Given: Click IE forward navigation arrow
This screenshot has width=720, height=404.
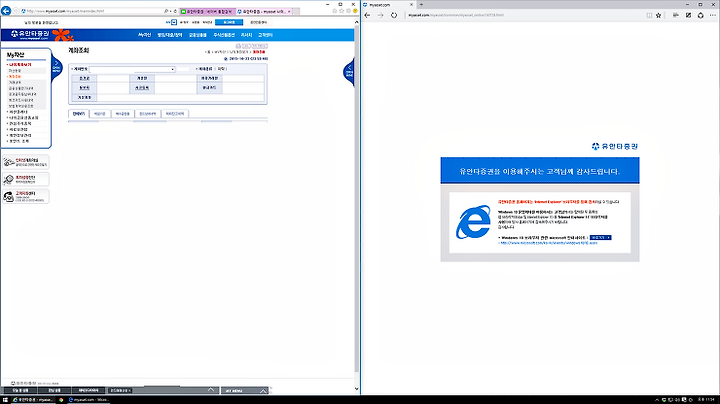Looking at the screenshot, I should (16, 11).
